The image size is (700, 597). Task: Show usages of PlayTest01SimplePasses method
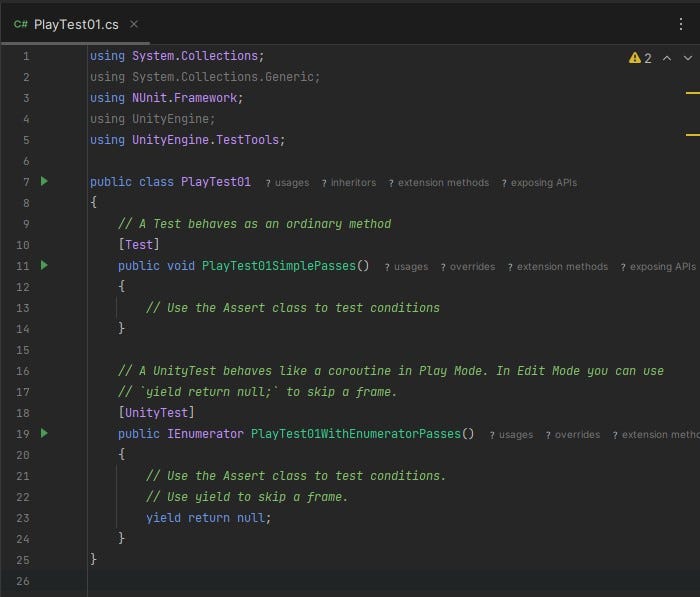coord(406,267)
